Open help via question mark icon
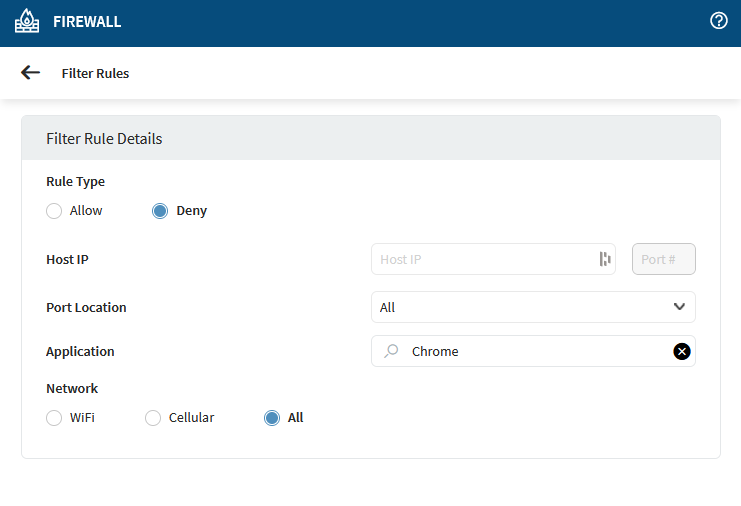The width and height of the screenshot is (741, 506). 718,21
